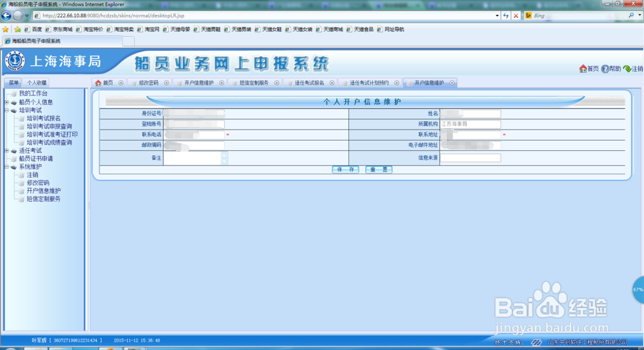This screenshot has height=350, width=644.
Task: Expand the 适任考试 tree node
Action: pos(6,151)
